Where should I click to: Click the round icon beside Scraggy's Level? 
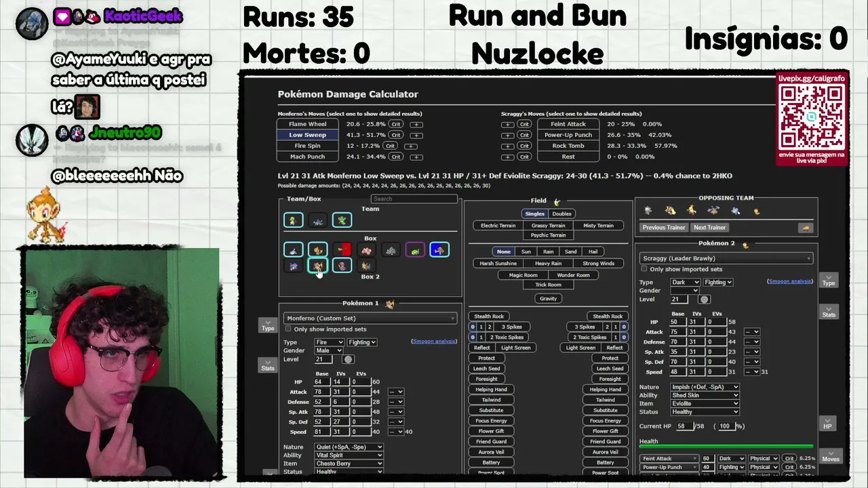tap(704, 299)
